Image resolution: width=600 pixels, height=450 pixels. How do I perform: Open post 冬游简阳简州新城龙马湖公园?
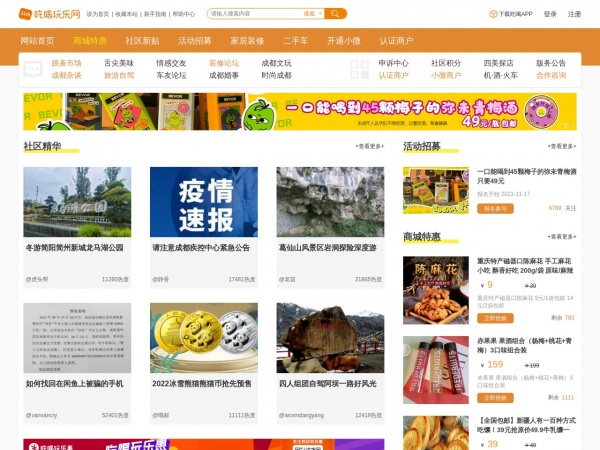75,248
